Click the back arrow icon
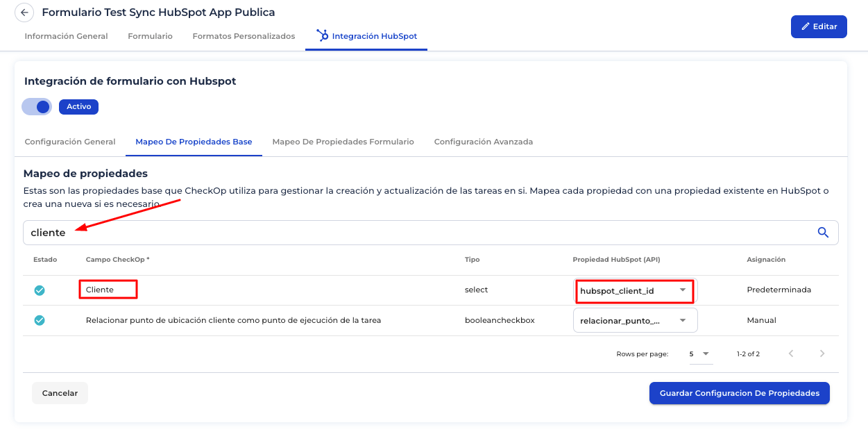 coord(24,13)
